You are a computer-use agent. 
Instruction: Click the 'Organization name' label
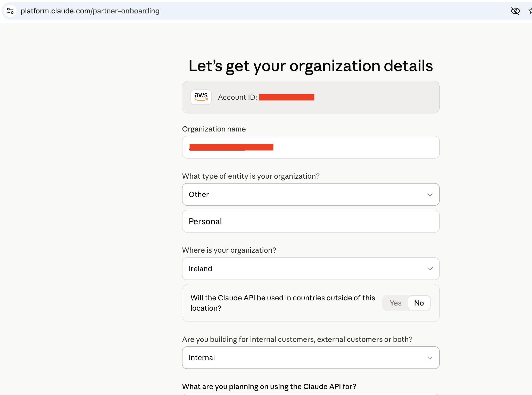point(214,129)
